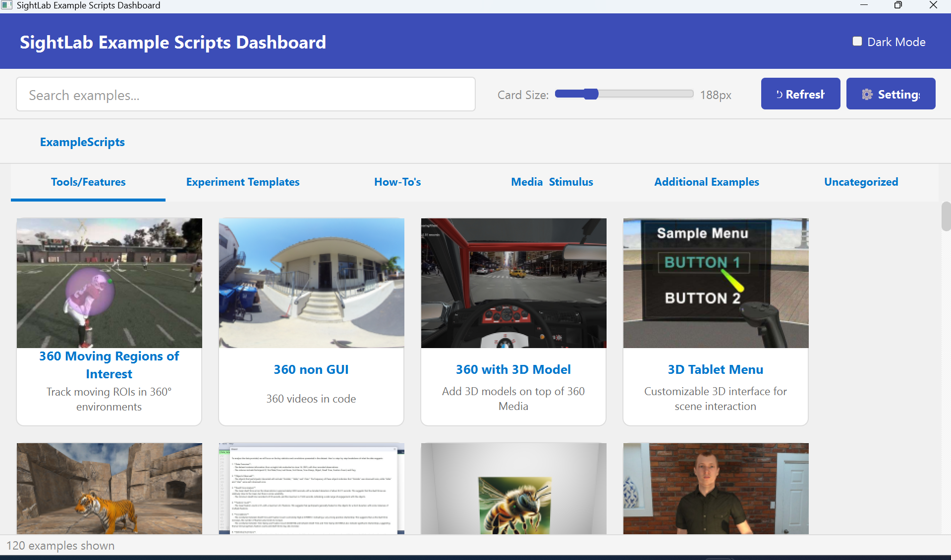Open the 360 Moving Regions football thumbnail
This screenshot has width=951, height=560.
(109, 283)
